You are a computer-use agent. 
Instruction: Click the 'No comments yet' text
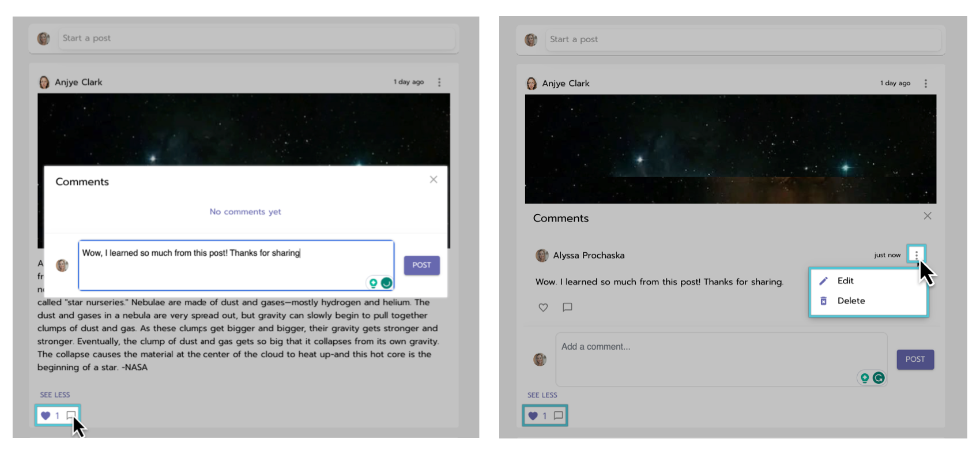pyautogui.click(x=245, y=212)
